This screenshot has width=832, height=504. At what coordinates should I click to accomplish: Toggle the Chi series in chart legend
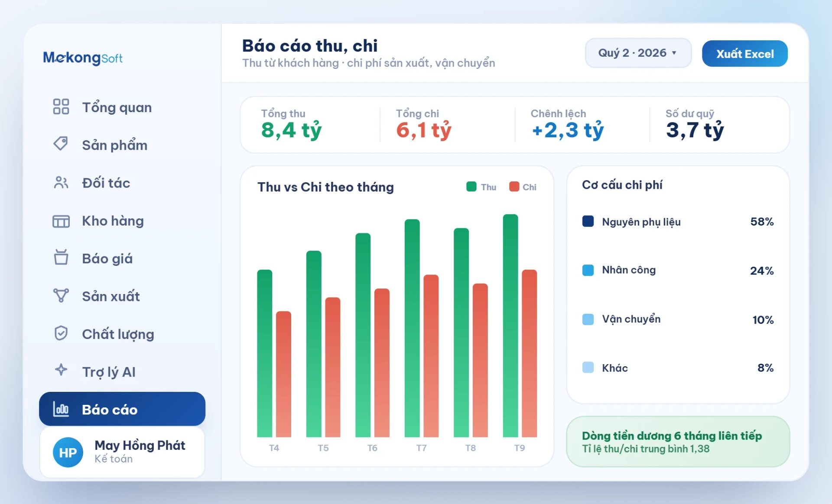pyautogui.click(x=523, y=187)
